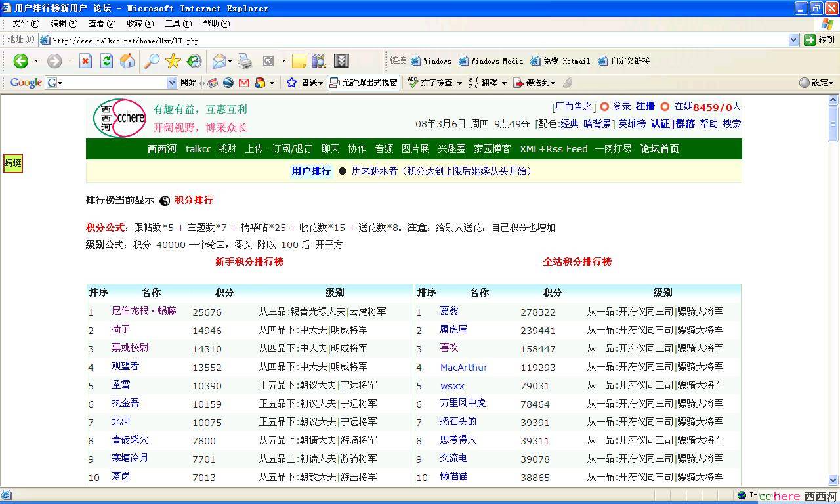Open the Home page icon
Viewport: 840px width, 504px height.
coord(127,61)
